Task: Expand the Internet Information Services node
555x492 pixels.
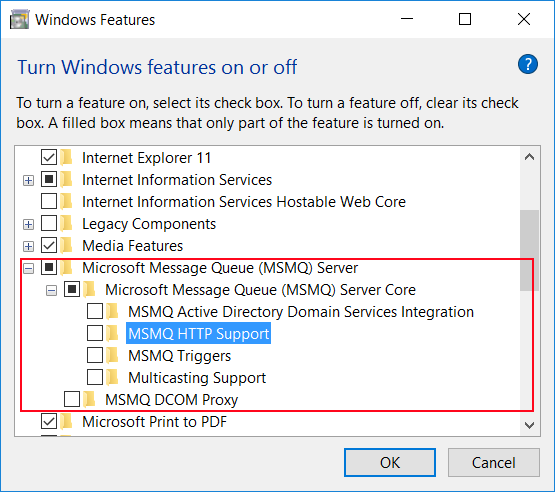Action: point(28,181)
